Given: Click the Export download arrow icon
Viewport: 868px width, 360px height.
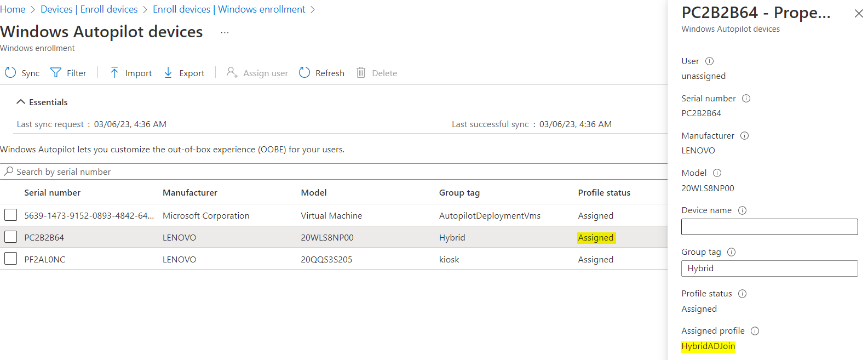Looking at the screenshot, I should (x=168, y=72).
